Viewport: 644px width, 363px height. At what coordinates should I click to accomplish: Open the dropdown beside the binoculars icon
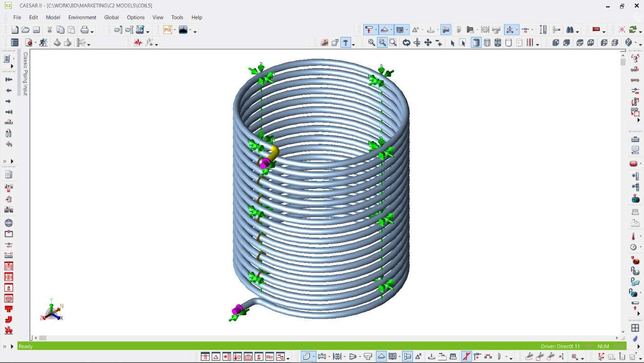pos(578,32)
